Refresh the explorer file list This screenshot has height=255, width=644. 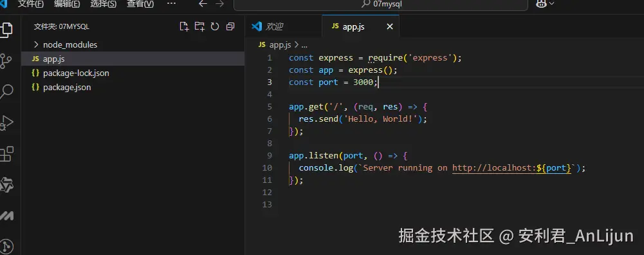point(215,27)
